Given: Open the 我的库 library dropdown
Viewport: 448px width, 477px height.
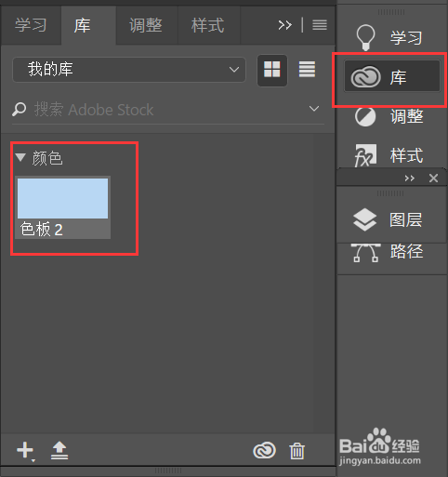Looking at the screenshot, I should coord(129,70).
